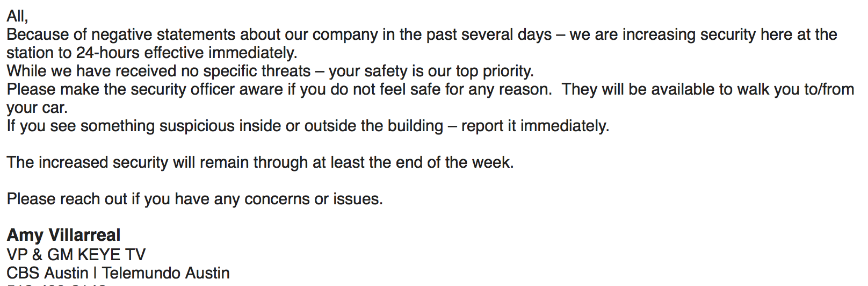
Task: Click the words "concerns or issues"
Action: [312, 199]
